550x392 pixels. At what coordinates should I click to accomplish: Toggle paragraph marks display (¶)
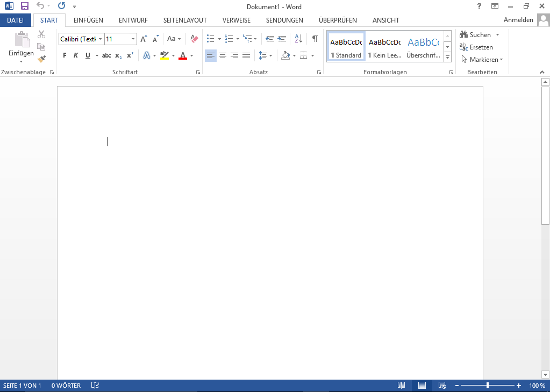point(315,39)
